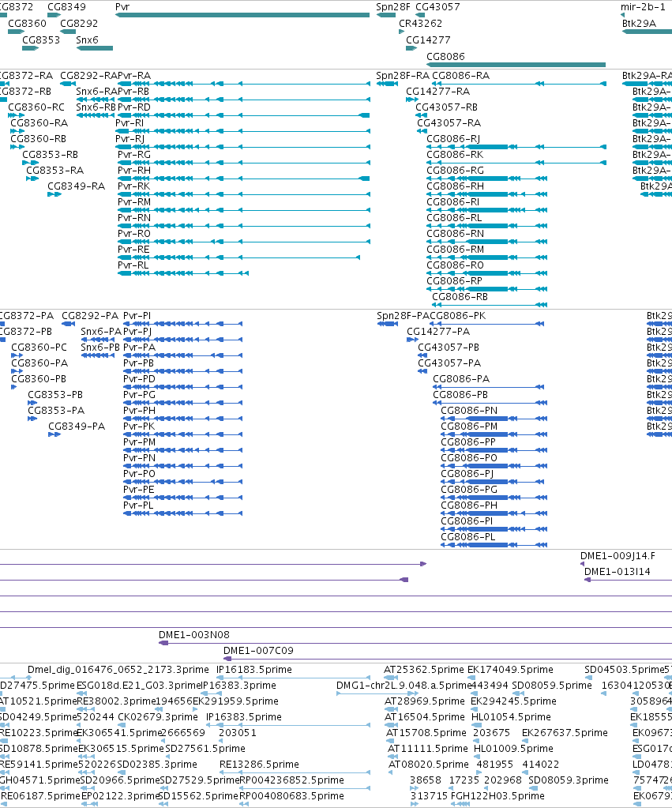This screenshot has width=672, height=808.
Task: Select the 'CG8353-PB' protein label
Action: click(55, 394)
